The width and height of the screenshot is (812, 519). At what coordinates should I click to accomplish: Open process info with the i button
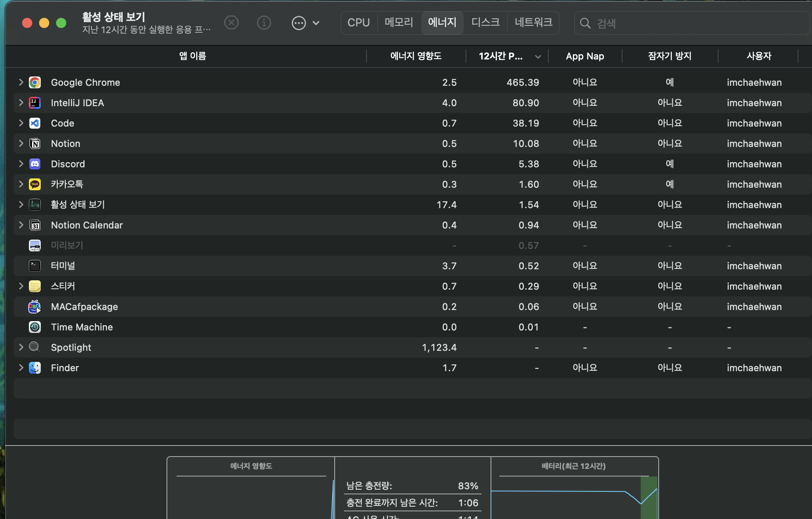click(264, 23)
